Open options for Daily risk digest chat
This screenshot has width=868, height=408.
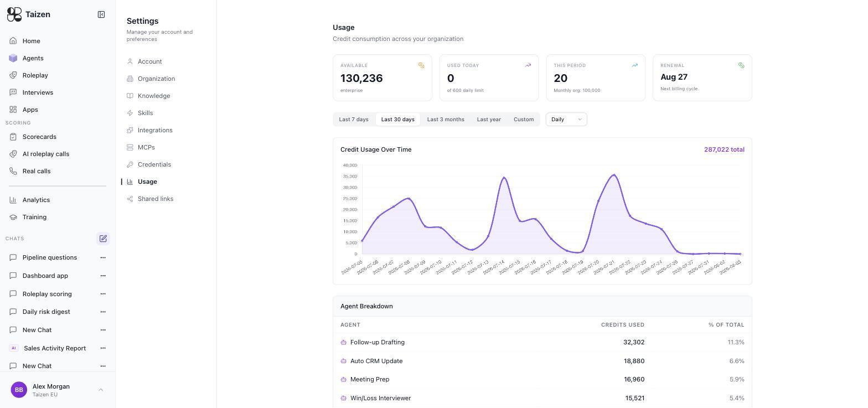point(103,312)
